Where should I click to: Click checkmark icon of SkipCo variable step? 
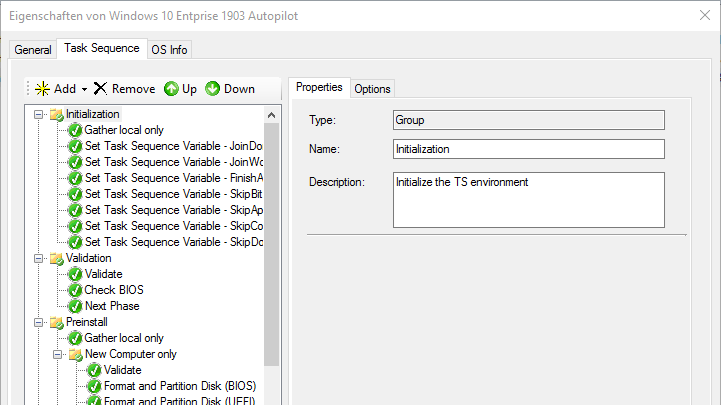coord(75,226)
